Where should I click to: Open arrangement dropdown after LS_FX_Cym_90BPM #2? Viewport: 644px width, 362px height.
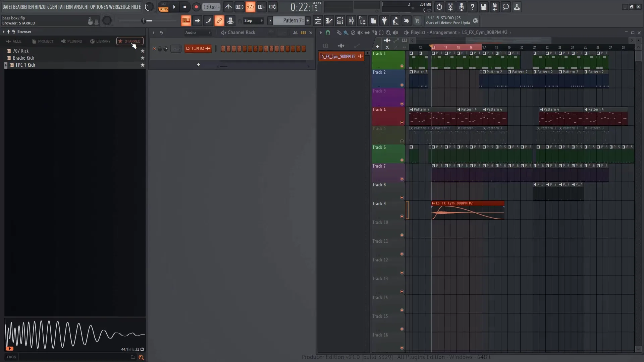click(511, 33)
